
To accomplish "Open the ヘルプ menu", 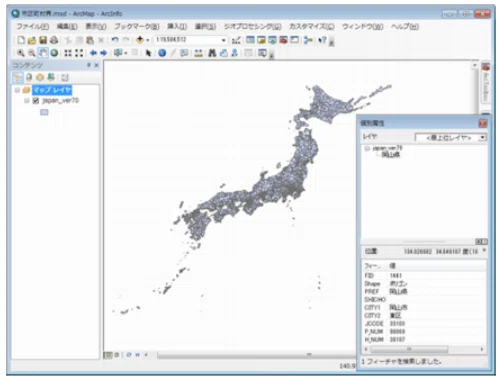I will 405,26.
